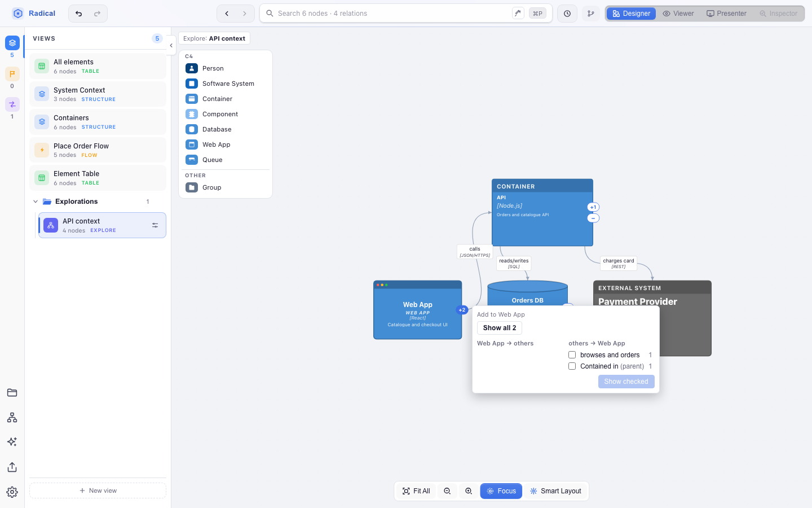Expand the API node +1 relations
Image resolution: width=812 pixels, height=508 pixels.
[x=593, y=207]
